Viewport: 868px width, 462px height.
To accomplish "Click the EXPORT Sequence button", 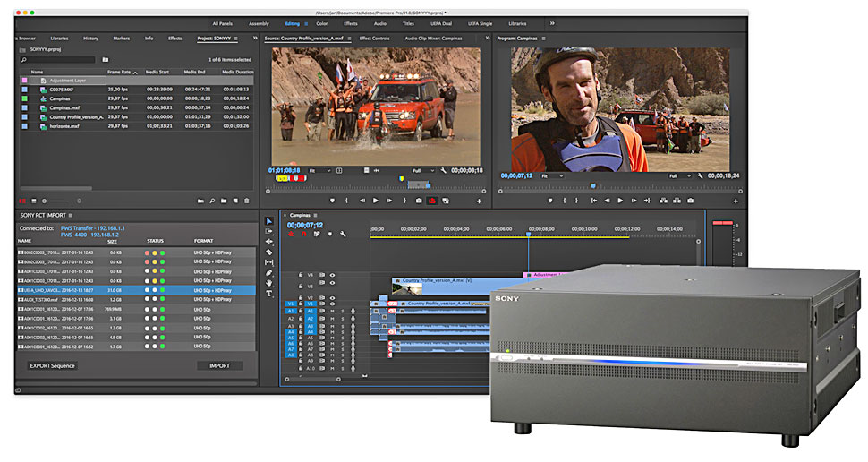I will pos(52,365).
